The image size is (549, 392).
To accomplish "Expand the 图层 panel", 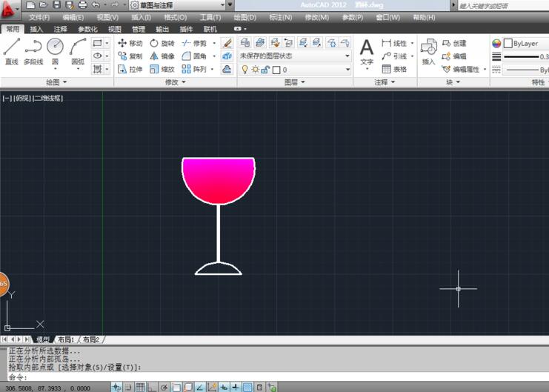I will point(294,82).
